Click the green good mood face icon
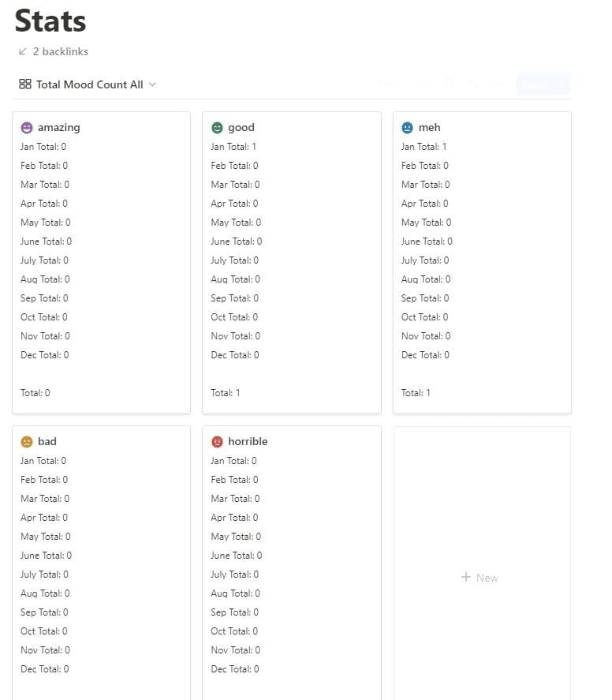This screenshot has width=612, height=700. (217, 127)
